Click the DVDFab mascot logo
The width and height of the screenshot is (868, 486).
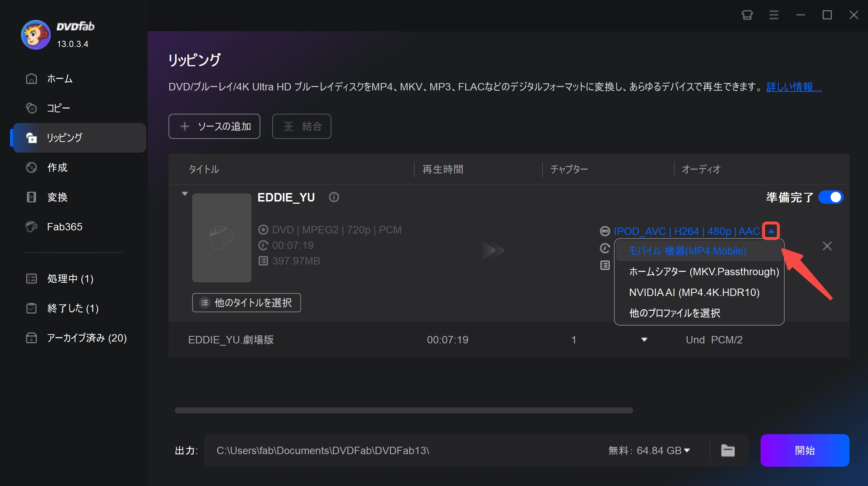pos(36,35)
